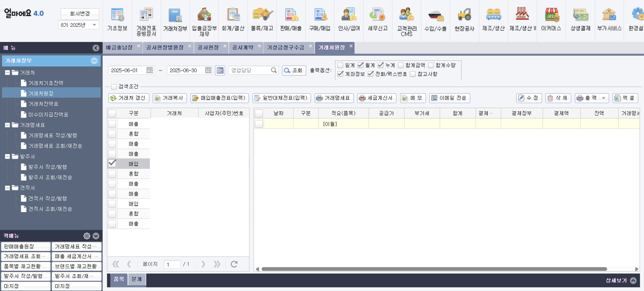
Task: Open the 출력 button dropdown arrow
Action: point(604,98)
